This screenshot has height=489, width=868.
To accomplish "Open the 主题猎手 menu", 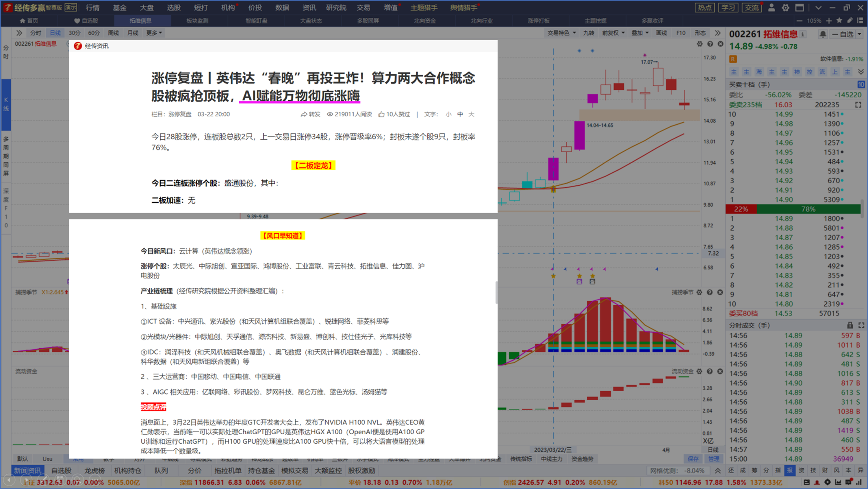I will 424,8.
